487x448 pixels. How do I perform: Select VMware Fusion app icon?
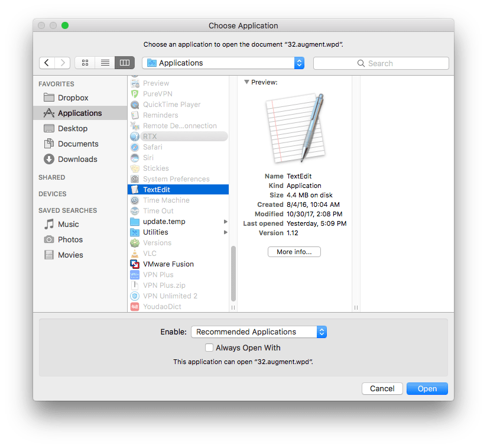[x=135, y=264]
